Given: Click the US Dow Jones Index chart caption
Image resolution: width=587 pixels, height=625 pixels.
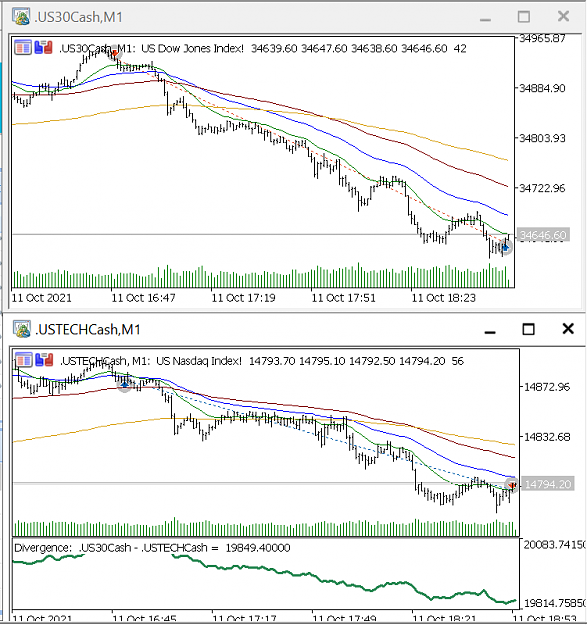Looking at the screenshot, I should point(192,49).
